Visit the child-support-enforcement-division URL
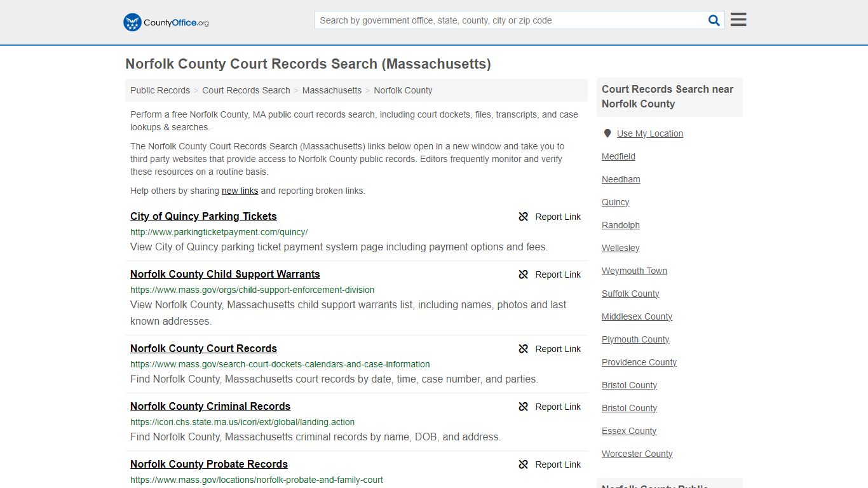 (252, 290)
